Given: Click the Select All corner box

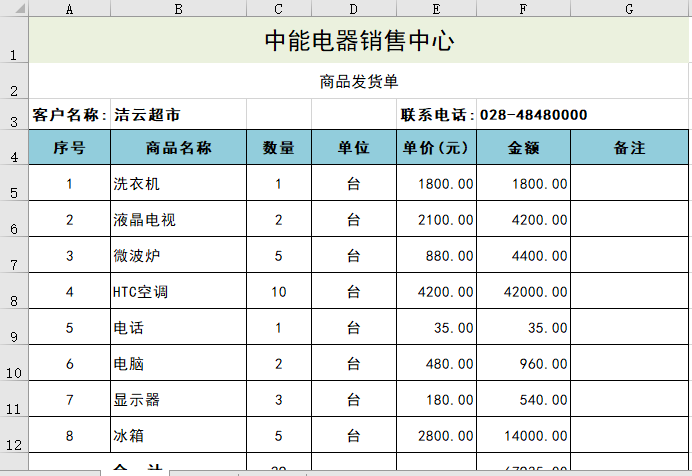Looking at the screenshot, I should pos(14,9).
